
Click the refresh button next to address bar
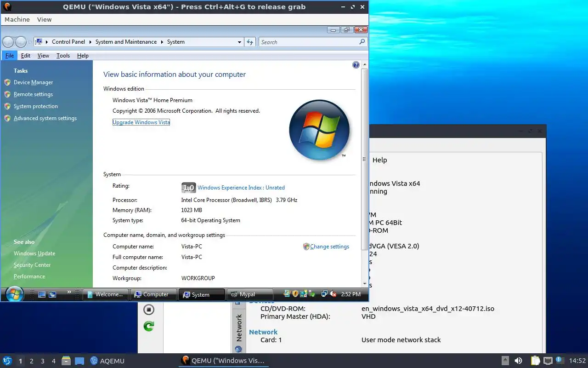pos(250,42)
